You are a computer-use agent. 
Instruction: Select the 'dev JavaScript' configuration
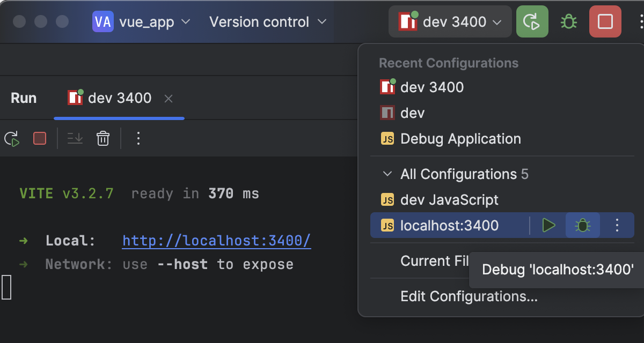449,199
